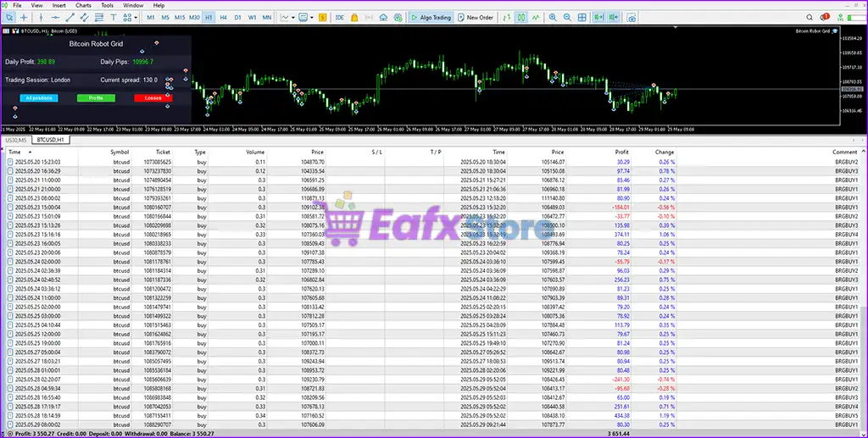868x438 pixels.
Task: Switch chart to W1 timeframe
Action: [252, 18]
